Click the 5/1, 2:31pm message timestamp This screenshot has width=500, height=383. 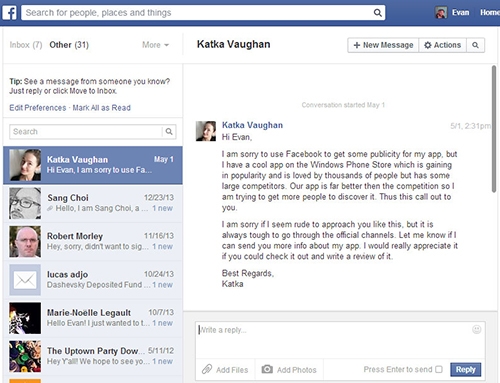tap(470, 126)
